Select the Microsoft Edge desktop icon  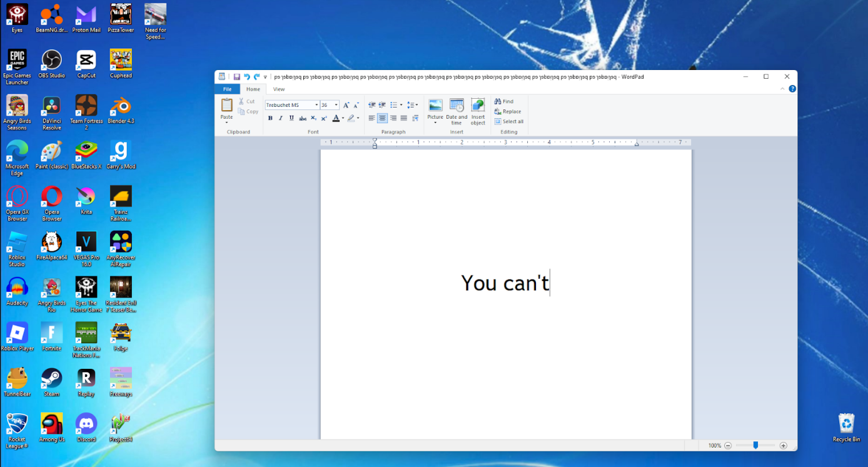[x=17, y=159]
